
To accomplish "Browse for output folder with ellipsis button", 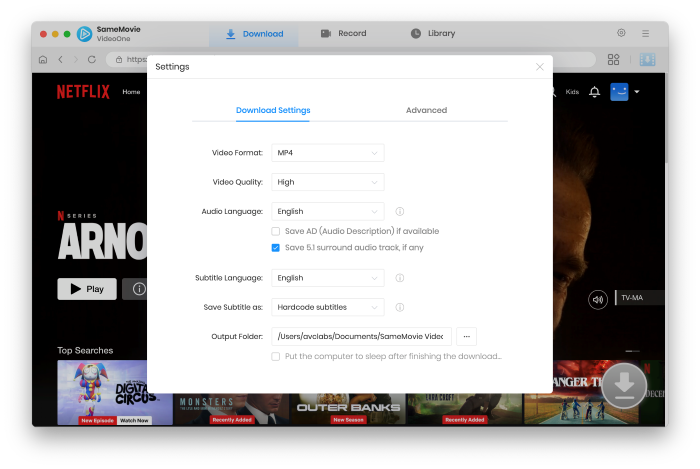I will point(467,336).
